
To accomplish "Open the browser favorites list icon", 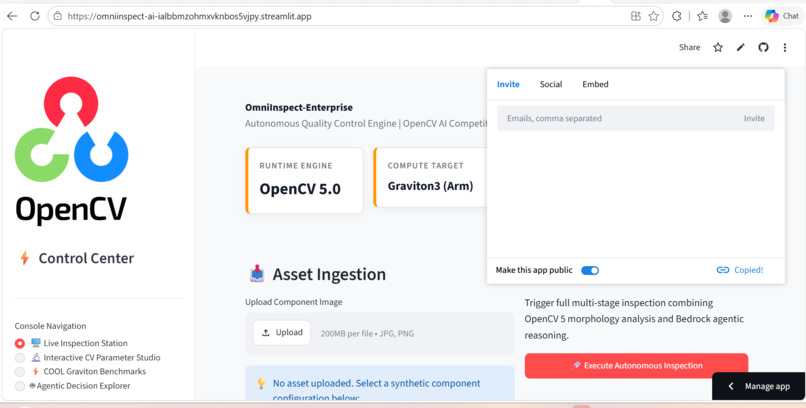I will tap(702, 16).
